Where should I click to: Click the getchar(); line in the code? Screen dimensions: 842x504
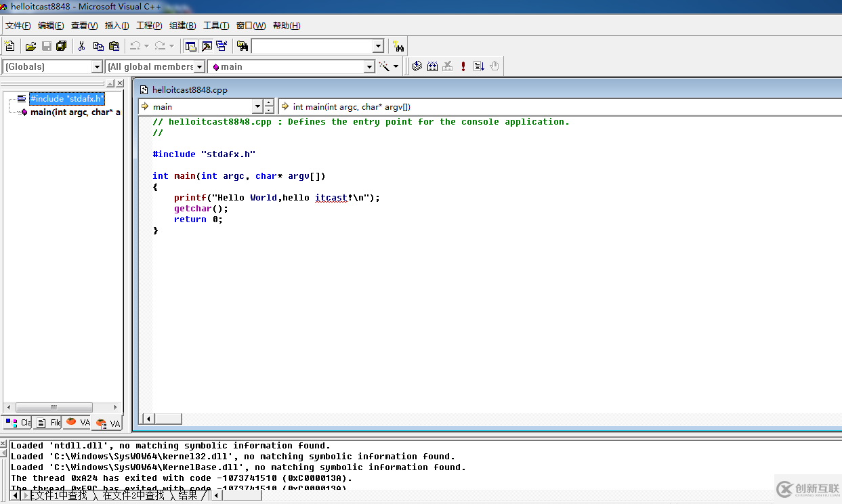[201, 209]
